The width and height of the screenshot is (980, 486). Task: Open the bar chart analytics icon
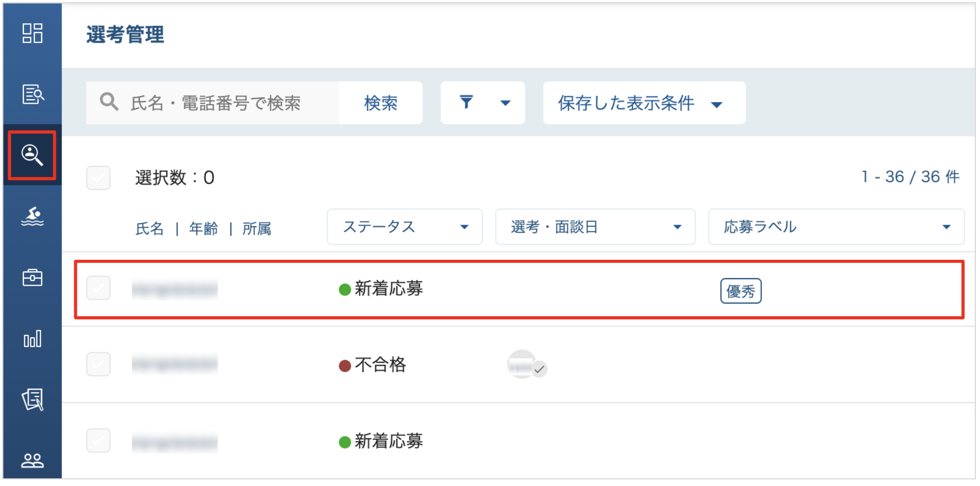coord(32,339)
